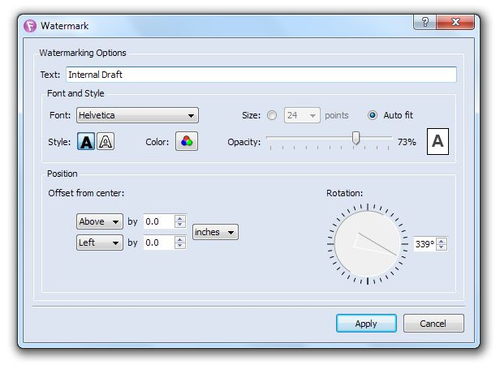The image size is (500, 369).
Task: Increase the rotation angle with up arrow
Action: [442, 241]
